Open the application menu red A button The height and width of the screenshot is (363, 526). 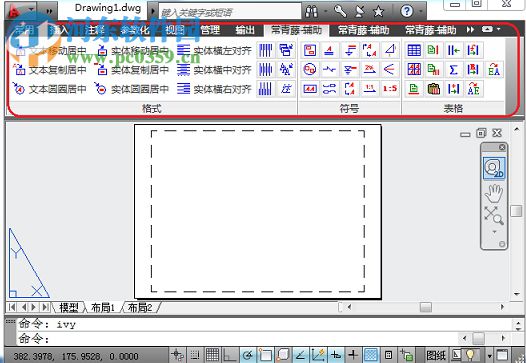coord(21,10)
